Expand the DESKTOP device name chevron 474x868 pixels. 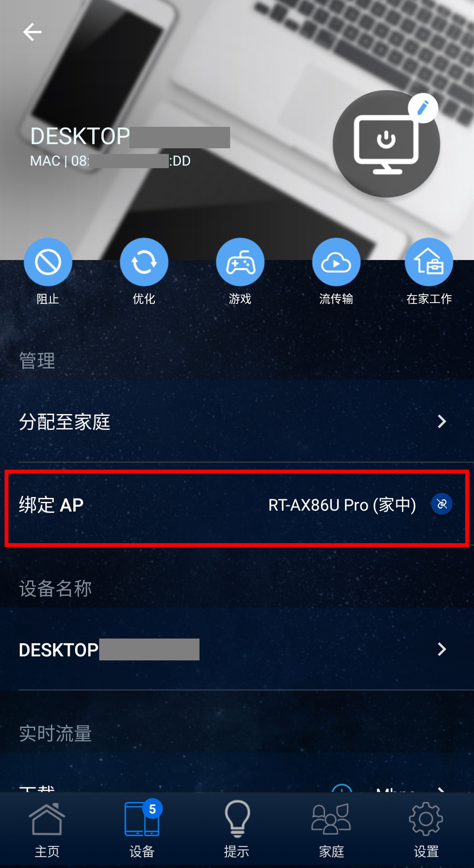(442, 649)
